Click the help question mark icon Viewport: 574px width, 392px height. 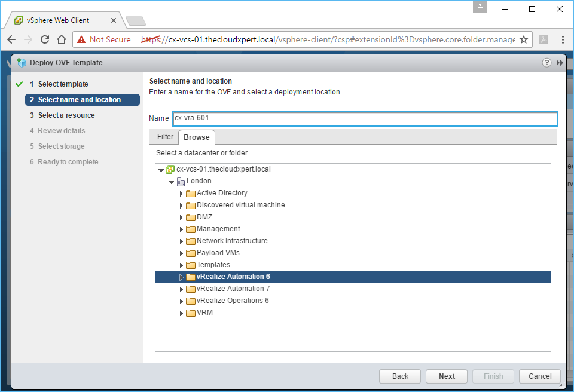546,63
